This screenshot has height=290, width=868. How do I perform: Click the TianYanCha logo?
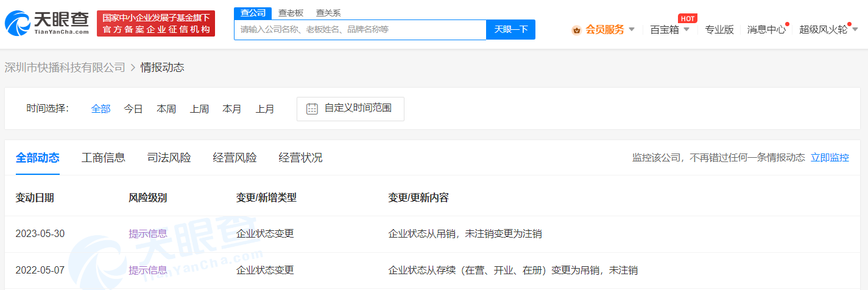[47, 23]
